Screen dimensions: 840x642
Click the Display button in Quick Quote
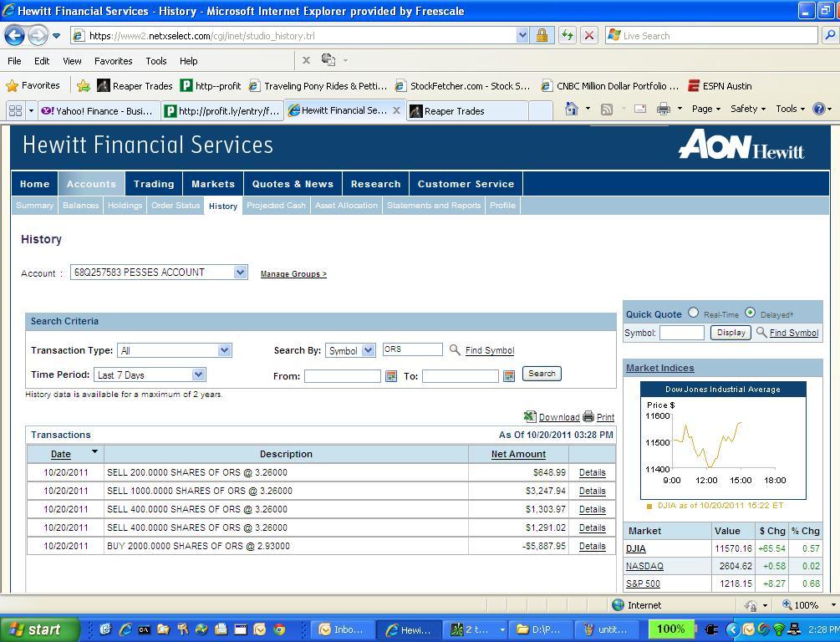point(731,333)
